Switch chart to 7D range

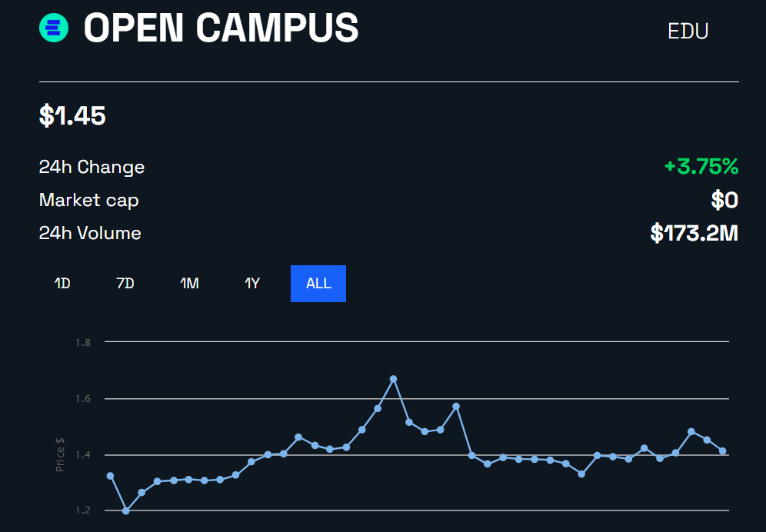(125, 284)
